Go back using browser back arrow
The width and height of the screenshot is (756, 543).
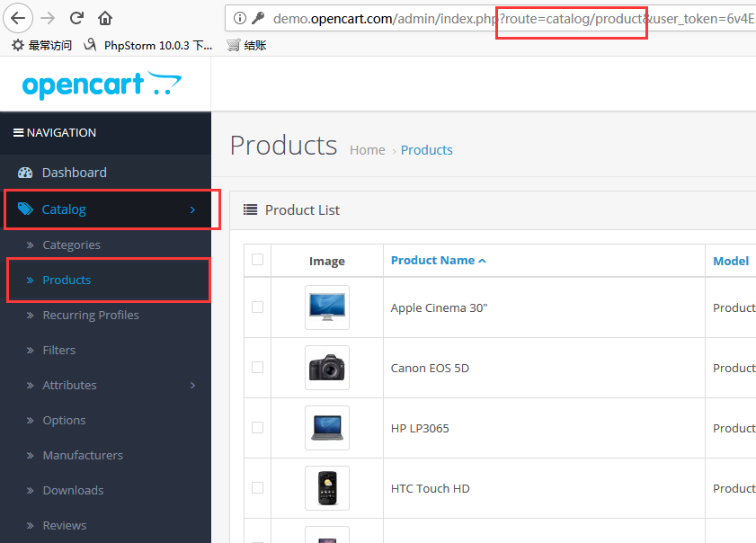(18, 18)
